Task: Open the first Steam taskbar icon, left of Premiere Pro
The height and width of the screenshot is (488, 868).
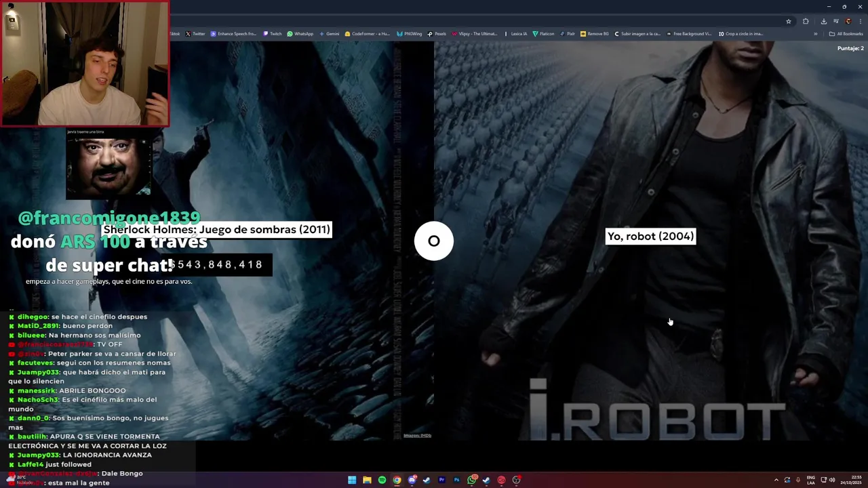Action: click(427, 480)
